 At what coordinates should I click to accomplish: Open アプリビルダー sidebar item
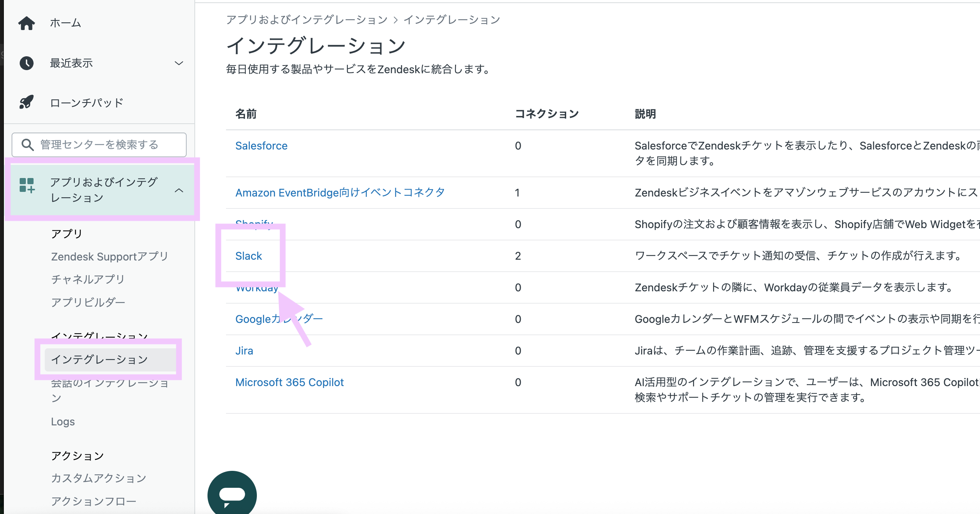click(88, 302)
